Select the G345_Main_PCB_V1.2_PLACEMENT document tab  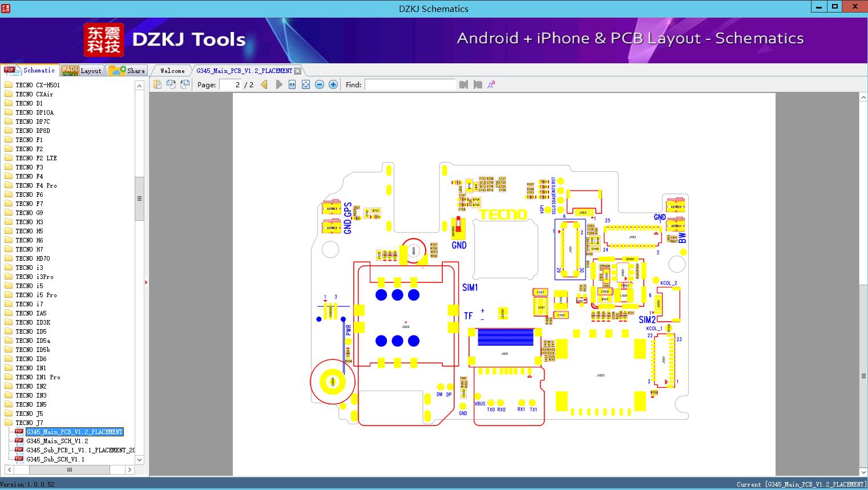click(244, 71)
